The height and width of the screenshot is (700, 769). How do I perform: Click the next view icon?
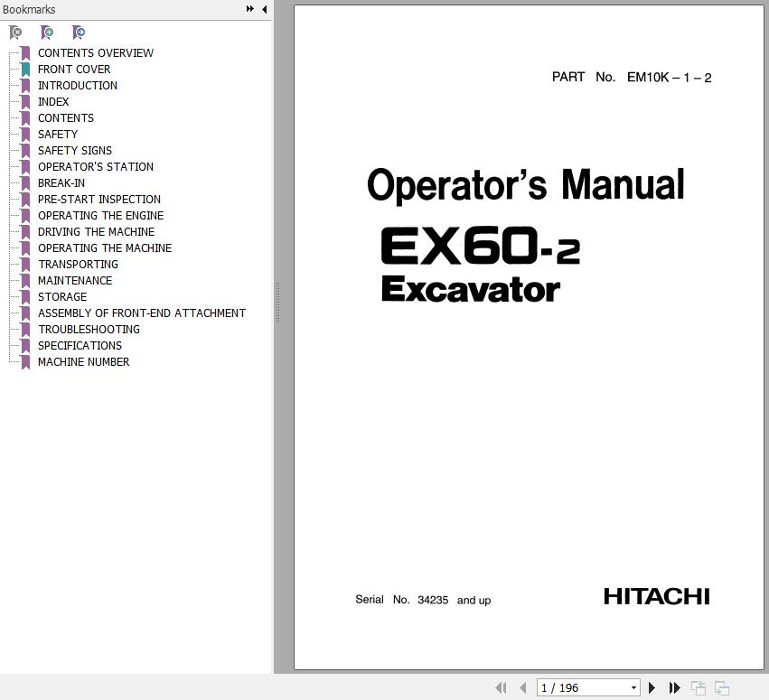click(721, 688)
